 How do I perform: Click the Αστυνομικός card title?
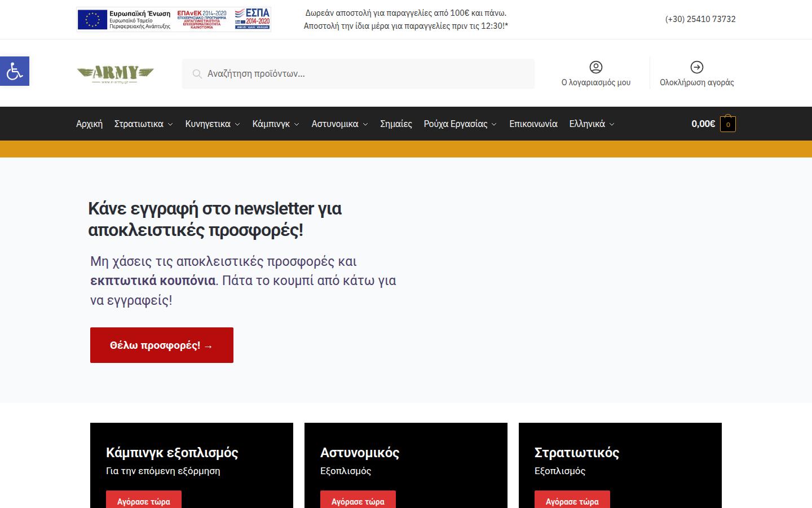pyautogui.click(x=360, y=453)
